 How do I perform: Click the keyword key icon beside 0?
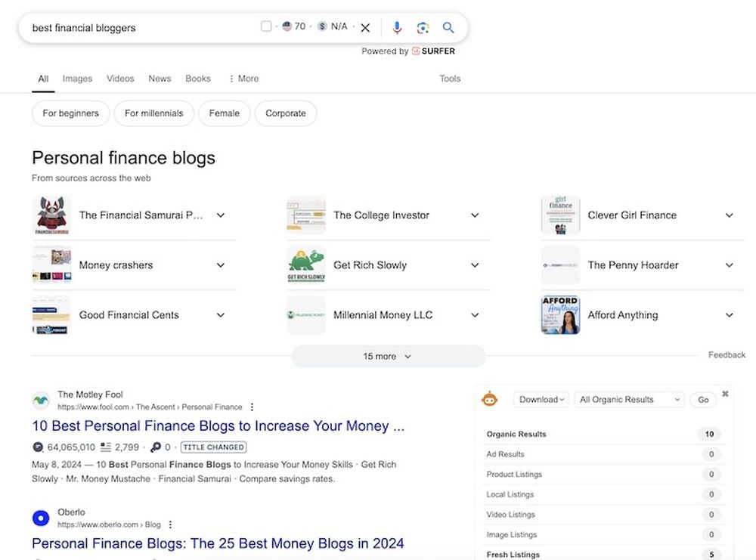click(x=155, y=447)
